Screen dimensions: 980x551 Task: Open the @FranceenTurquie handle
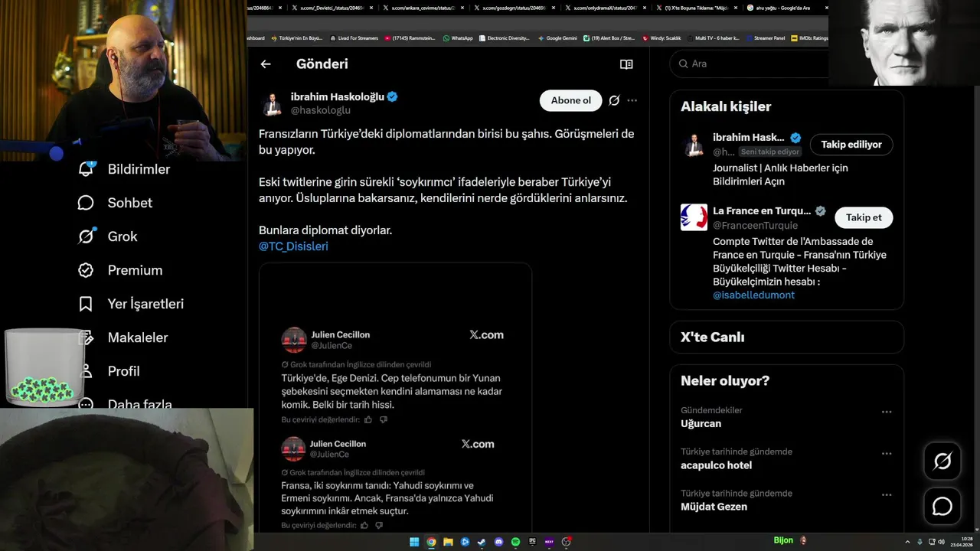pyautogui.click(x=755, y=225)
